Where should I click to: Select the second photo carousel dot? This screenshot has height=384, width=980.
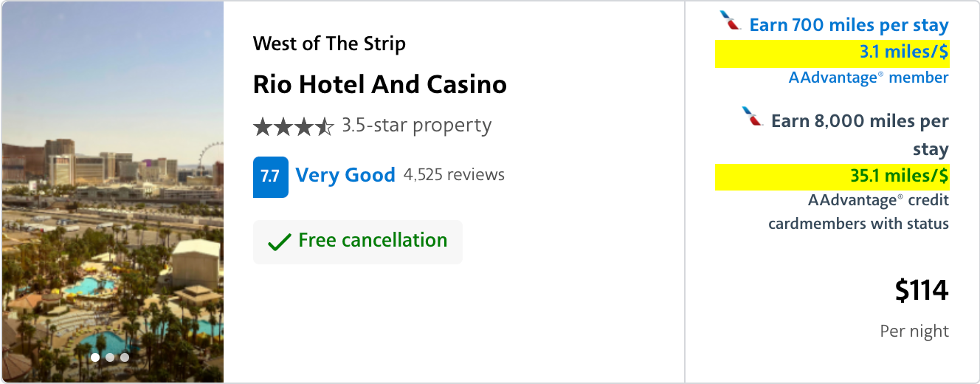(110, 357)
